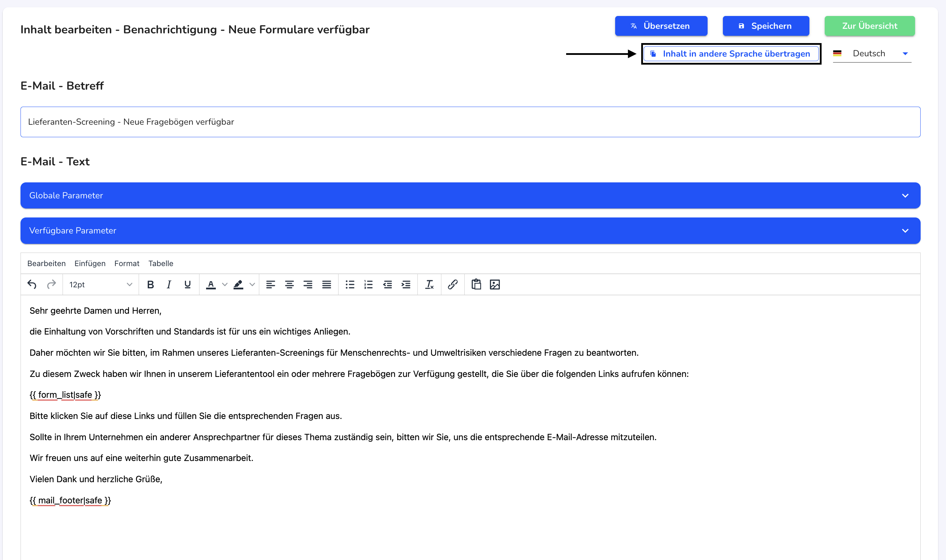Go back via Zur Übersicht button
The height and width of the screenshot is (560, 946).
click(870, 26)
